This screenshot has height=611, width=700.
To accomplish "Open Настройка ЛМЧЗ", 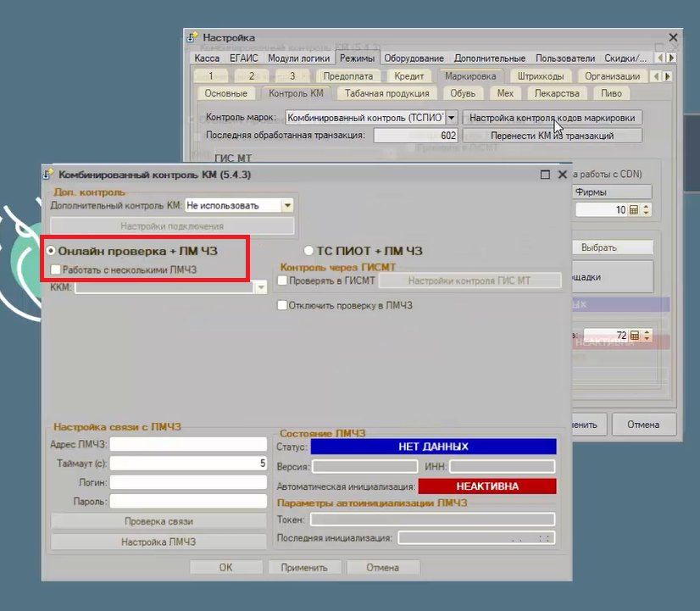I will point(158,542).
